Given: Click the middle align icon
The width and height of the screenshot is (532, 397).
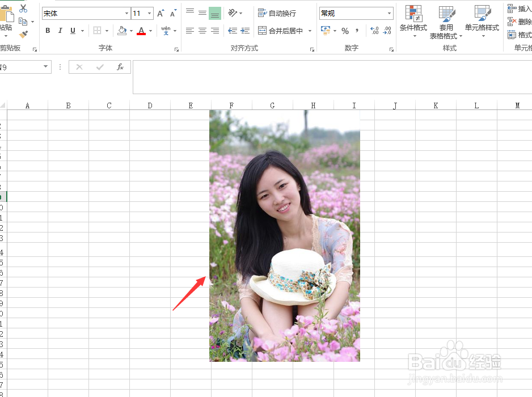Looking at the screenshot, I should point(202,13).
